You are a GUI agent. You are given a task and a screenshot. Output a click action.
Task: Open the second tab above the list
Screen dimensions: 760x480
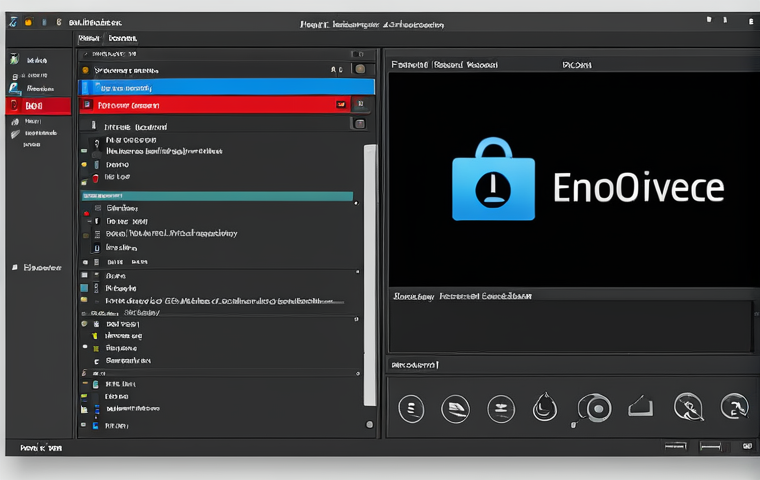tap(122, 38)
